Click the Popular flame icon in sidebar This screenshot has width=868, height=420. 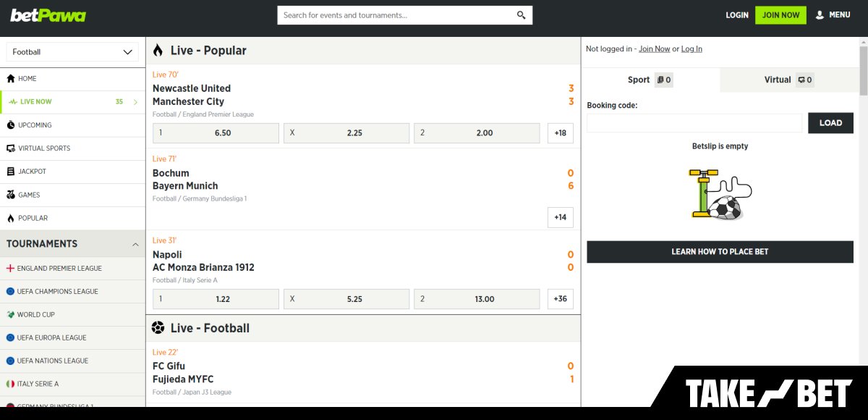pyautogui.click(x=11, y=218)
